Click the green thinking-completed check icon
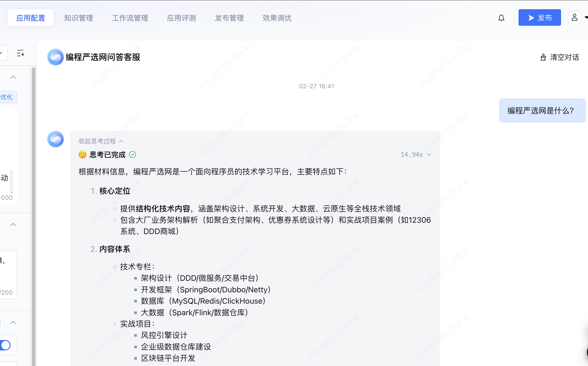The height and width of the screenshot is (366, 588). point(133,155)
